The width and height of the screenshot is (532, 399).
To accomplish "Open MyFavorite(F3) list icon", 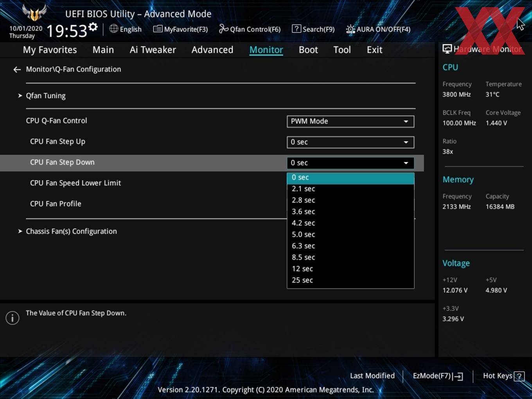I will (x=158, y=29).
